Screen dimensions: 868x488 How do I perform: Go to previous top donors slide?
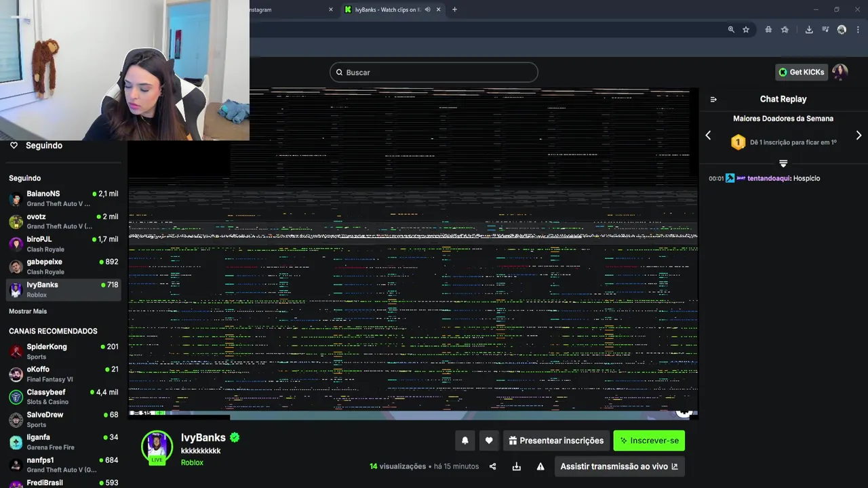[x=708, y=135]
